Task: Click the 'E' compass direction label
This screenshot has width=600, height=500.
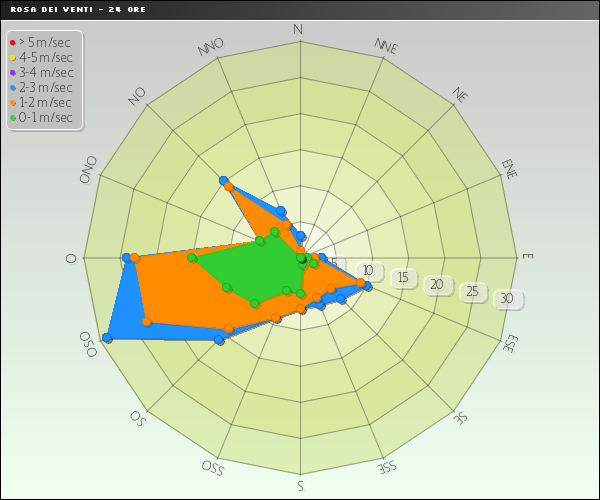Action: click(527, 257)
